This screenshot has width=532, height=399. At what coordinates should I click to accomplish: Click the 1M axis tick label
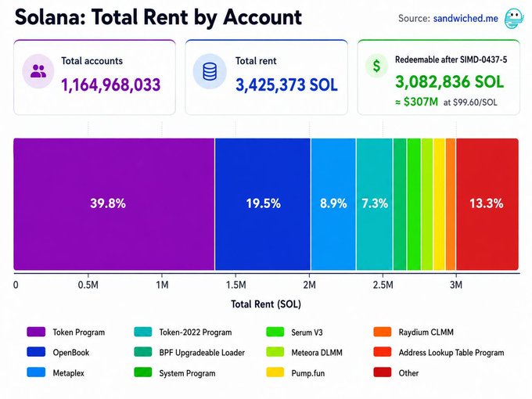(162, 285)
